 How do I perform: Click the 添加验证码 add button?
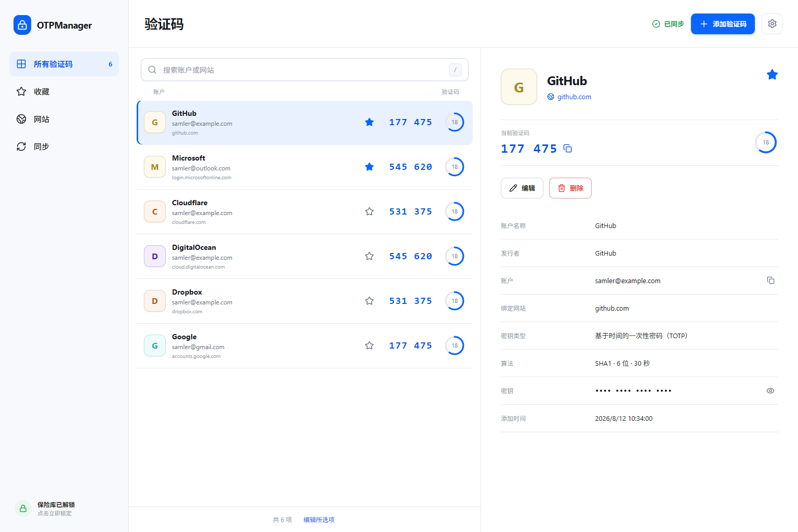click(x=723, y=24)
